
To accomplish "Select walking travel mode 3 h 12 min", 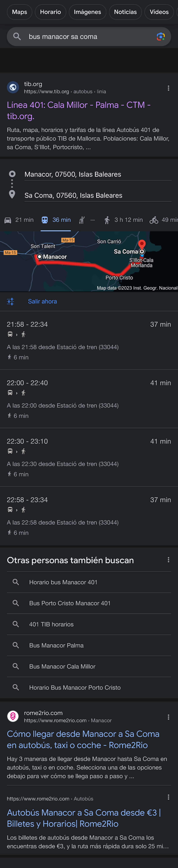I will 123,220.
